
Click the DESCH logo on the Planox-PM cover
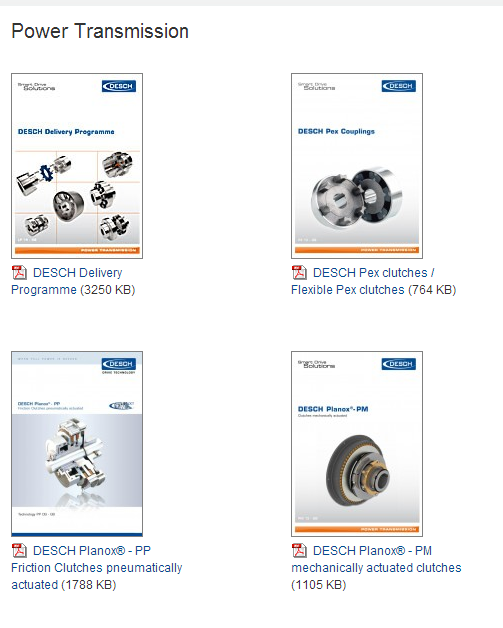pyautogui.click(x=399, y=364)
